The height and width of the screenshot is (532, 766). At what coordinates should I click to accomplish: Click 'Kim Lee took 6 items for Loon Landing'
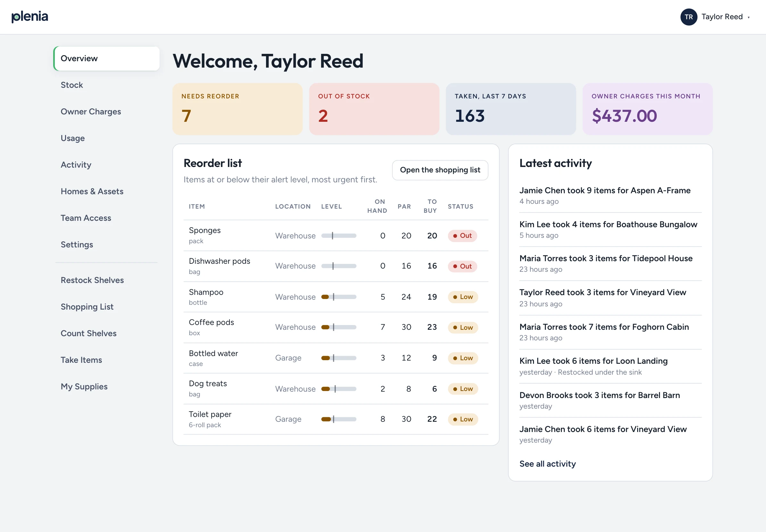[593, 361]
